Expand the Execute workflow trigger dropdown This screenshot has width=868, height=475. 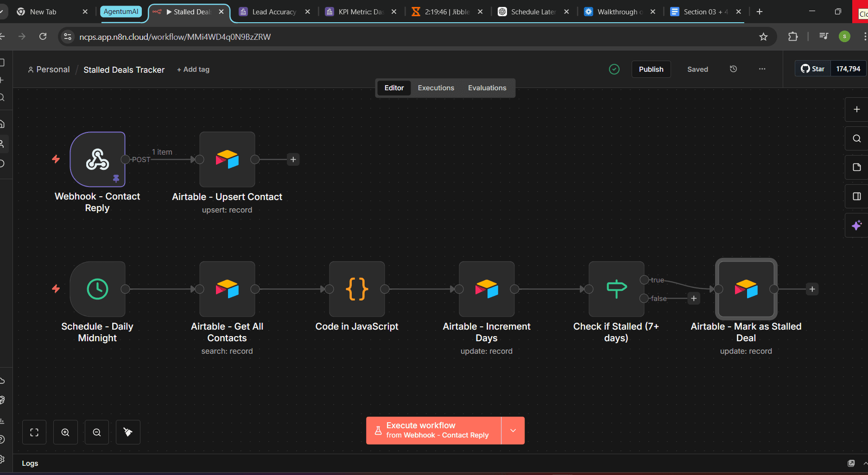tap(513, 431)
